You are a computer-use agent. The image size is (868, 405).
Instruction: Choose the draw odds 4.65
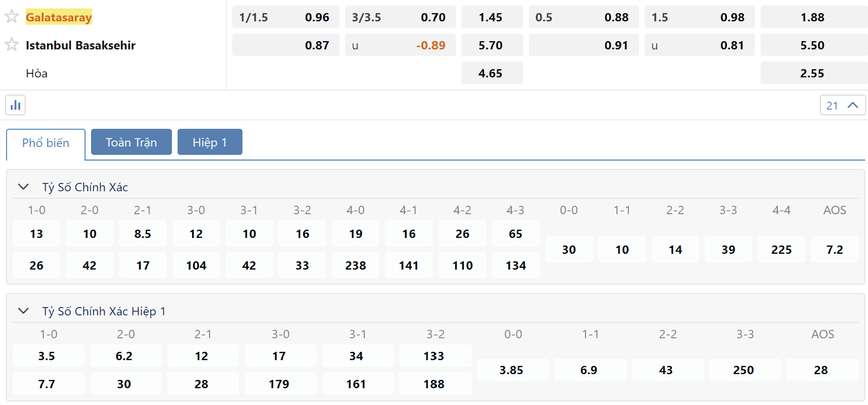coord(492,73)
